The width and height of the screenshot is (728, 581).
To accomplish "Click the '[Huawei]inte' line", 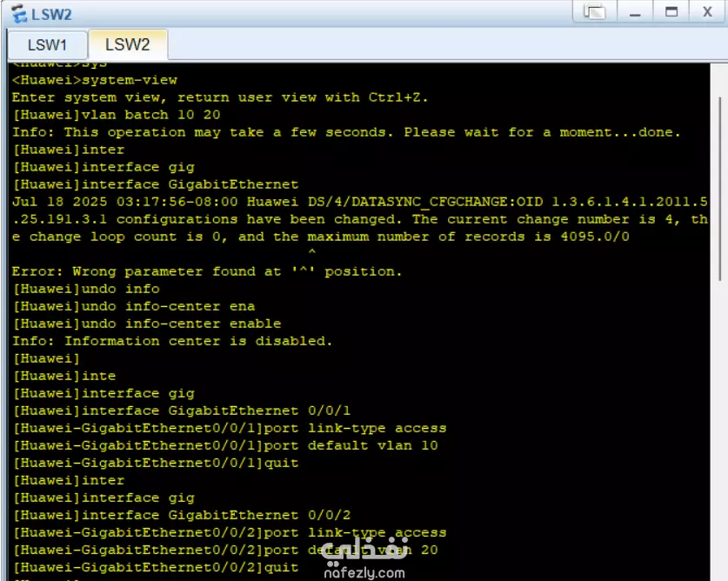I will click(x=64, y=376).
